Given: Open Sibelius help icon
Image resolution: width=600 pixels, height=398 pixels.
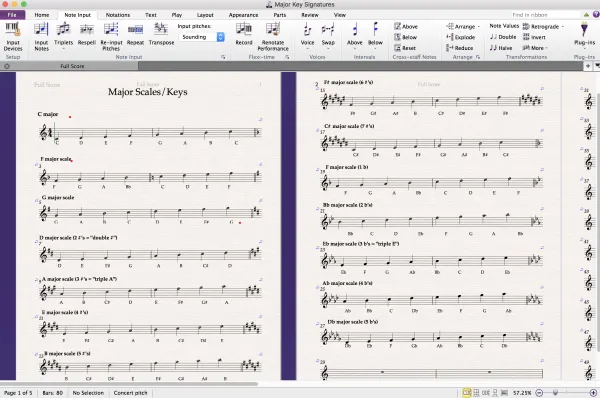Looking at the screenshot, I should coord(596,15).
